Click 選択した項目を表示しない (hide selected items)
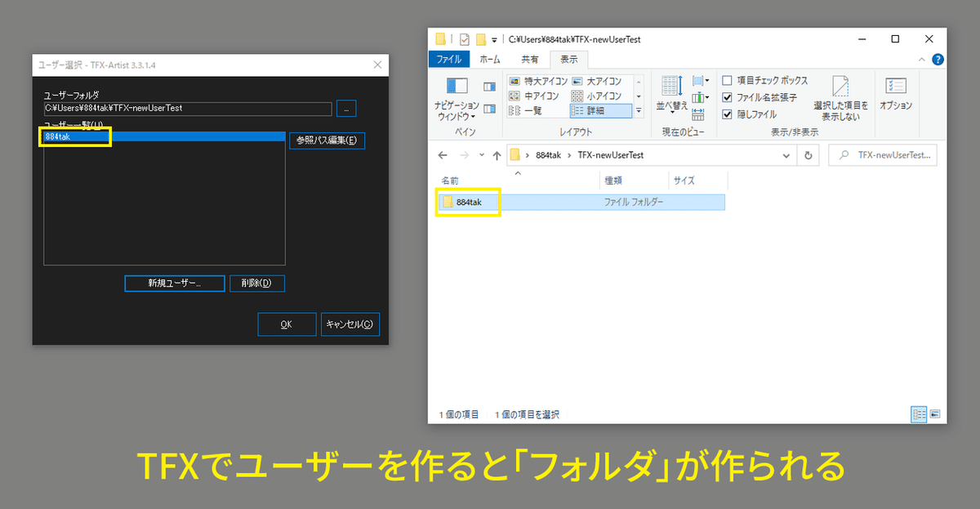Screen dimensions: 980x509 point(840,98)
